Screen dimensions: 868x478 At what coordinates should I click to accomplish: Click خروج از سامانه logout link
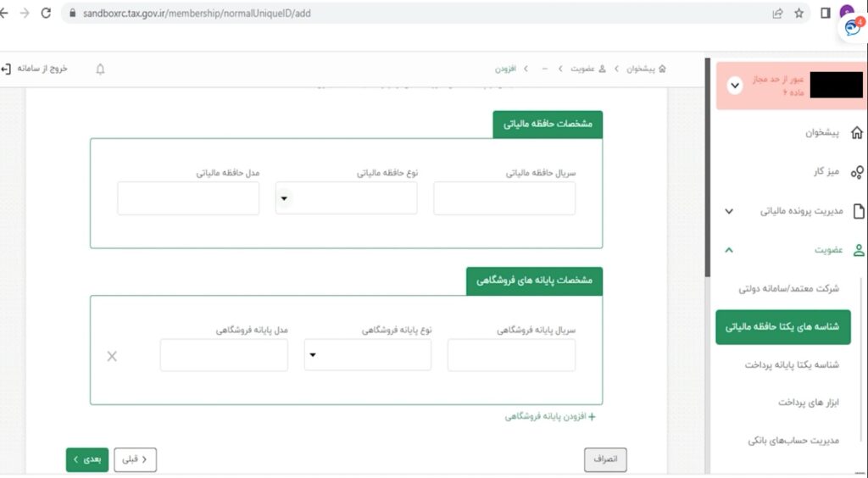(42, 68)
